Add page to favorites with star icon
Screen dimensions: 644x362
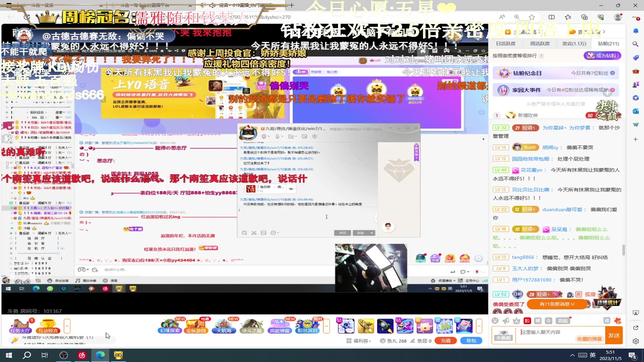pyautogui.click(x=532, y=17)
